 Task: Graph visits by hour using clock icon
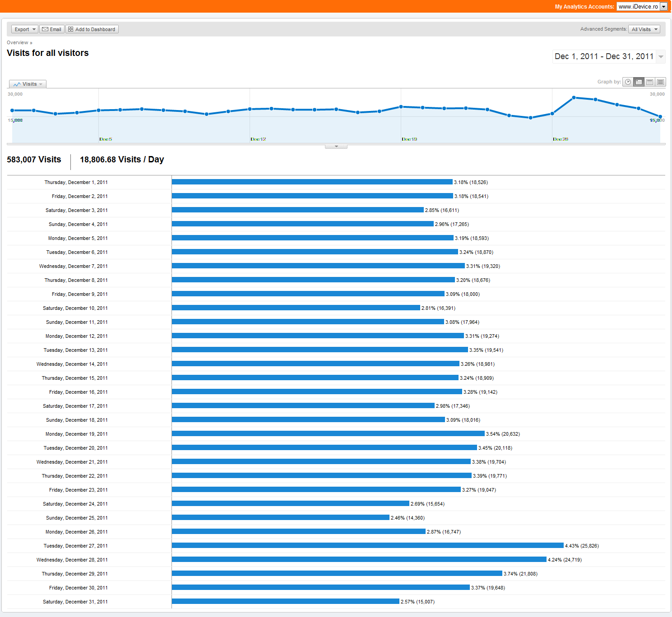628,82
